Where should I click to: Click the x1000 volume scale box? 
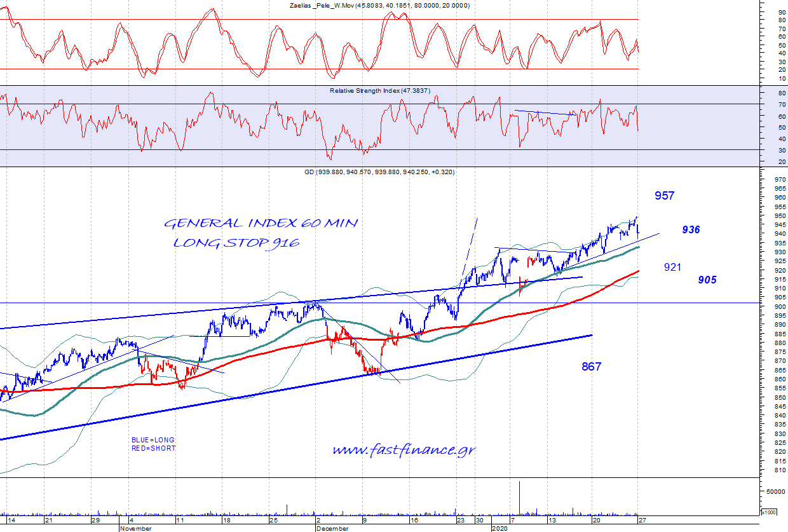click(x=768, y=512)
